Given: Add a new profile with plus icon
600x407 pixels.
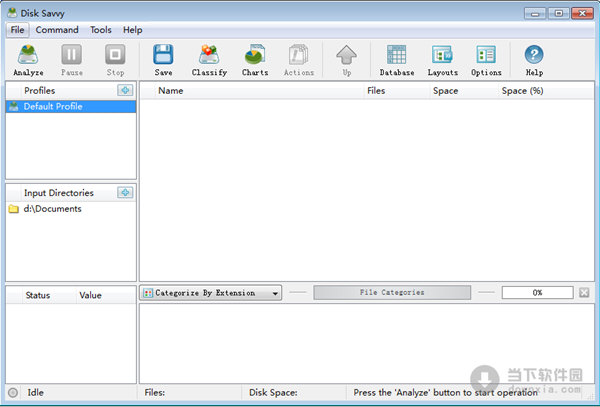Looking at the screenshot, I should (x=125, y=90).
